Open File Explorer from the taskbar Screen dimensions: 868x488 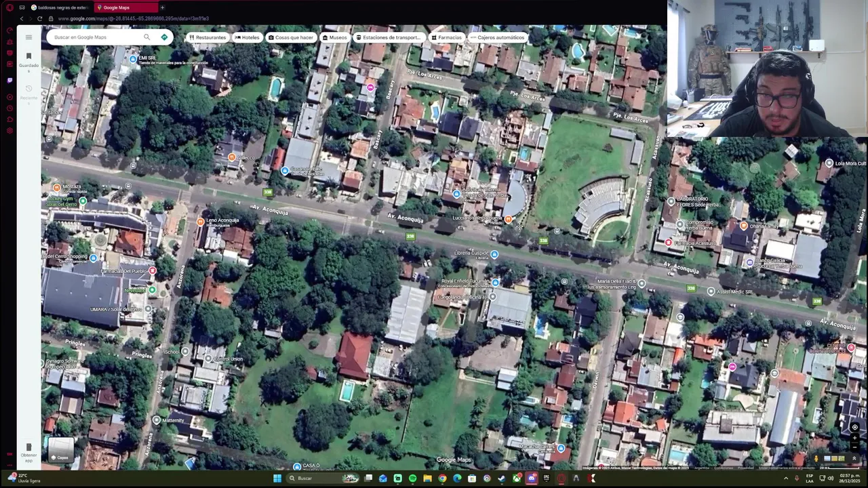point(427,479)
